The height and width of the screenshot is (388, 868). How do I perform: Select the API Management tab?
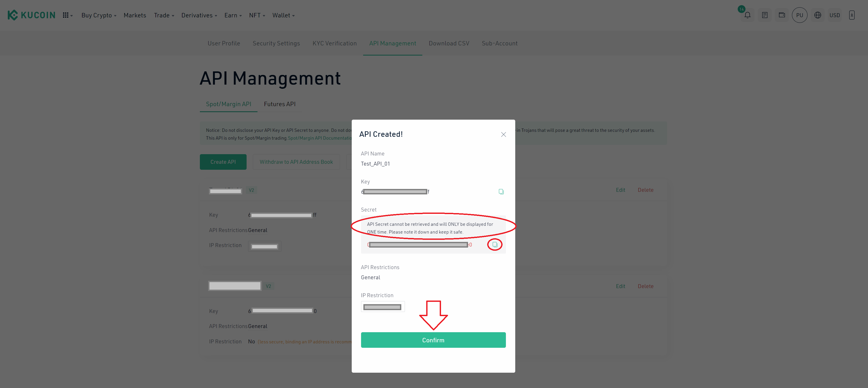point(392,43)
